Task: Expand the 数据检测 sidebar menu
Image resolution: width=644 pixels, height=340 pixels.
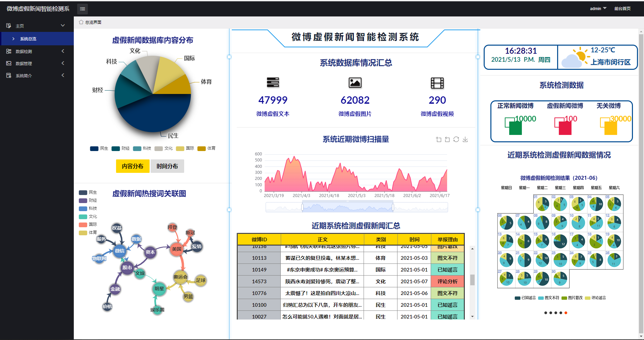Action: (x=37, y=51)
